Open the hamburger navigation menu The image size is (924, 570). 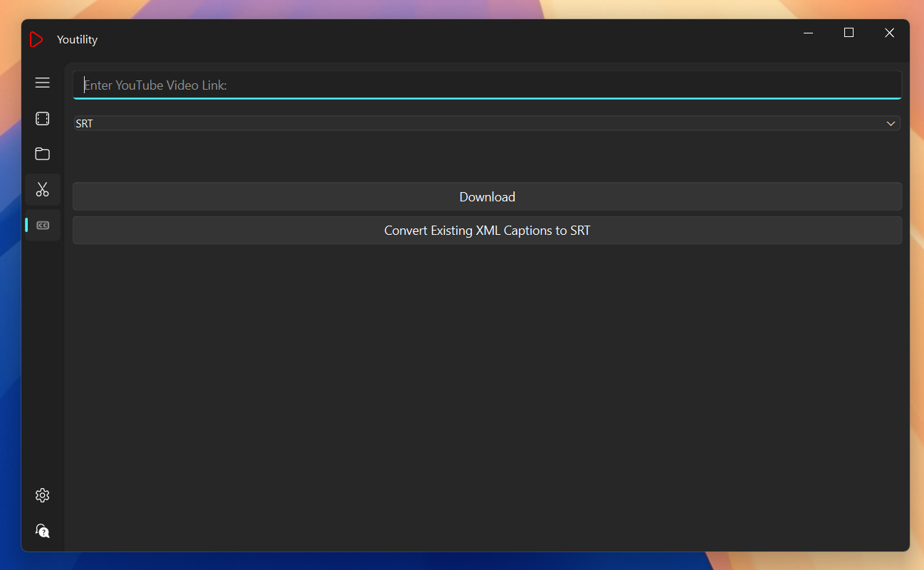tap(43, 83)
